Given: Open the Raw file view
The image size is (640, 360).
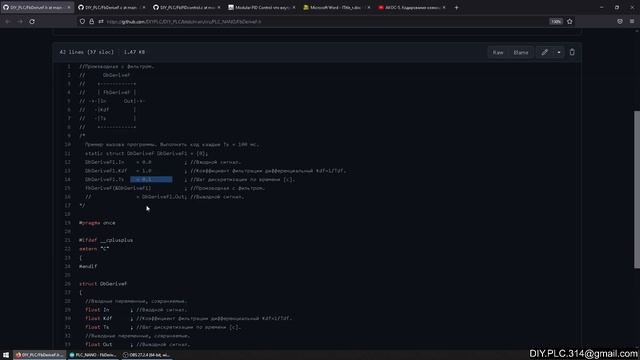Looking at the screenshot, I should (x=498, y=52).
